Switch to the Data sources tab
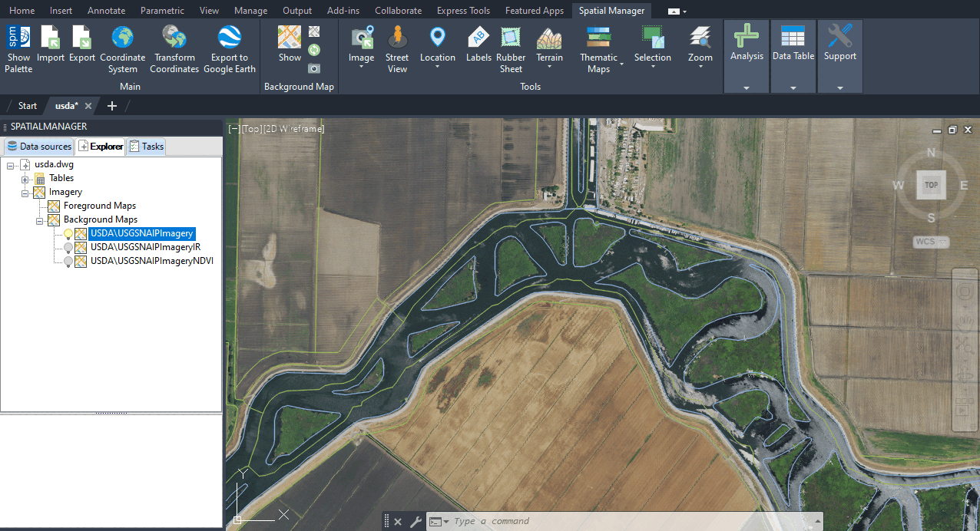Image resolution: width=980 pixels, height=531 pixels. click(39, 147)
